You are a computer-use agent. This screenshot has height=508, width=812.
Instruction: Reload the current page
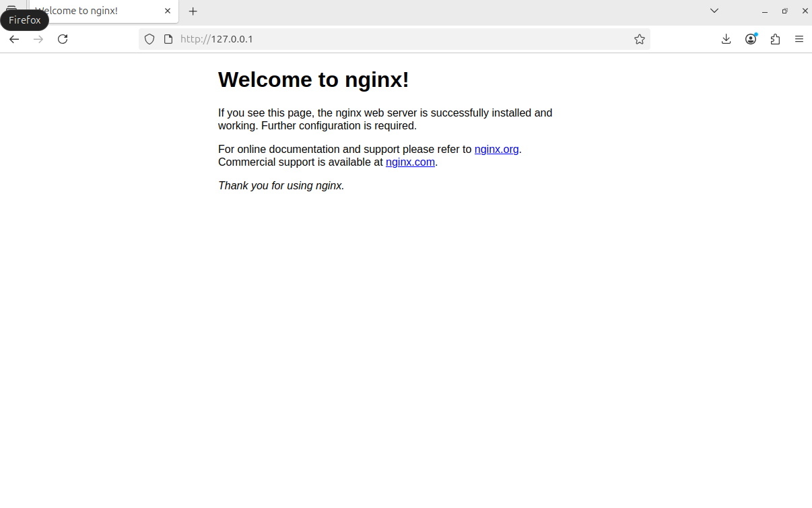[x=63, y=39]
